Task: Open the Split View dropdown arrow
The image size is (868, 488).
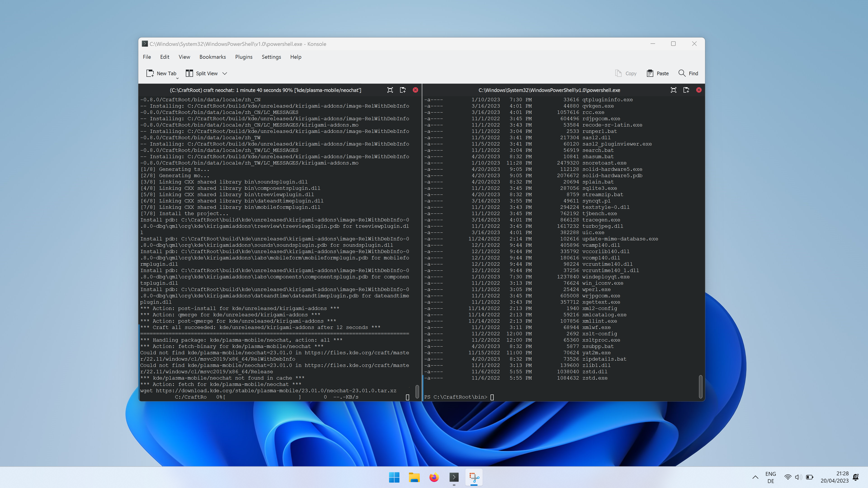Action: 225,73
